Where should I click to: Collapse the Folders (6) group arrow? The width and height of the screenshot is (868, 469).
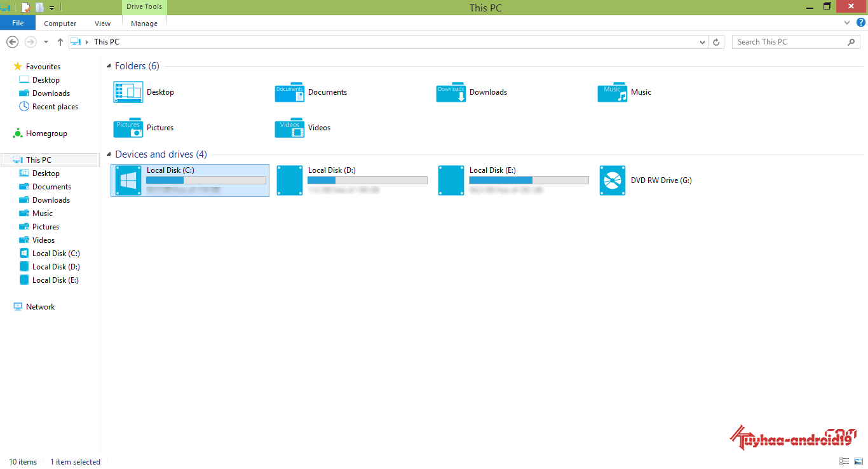point(109,66)
